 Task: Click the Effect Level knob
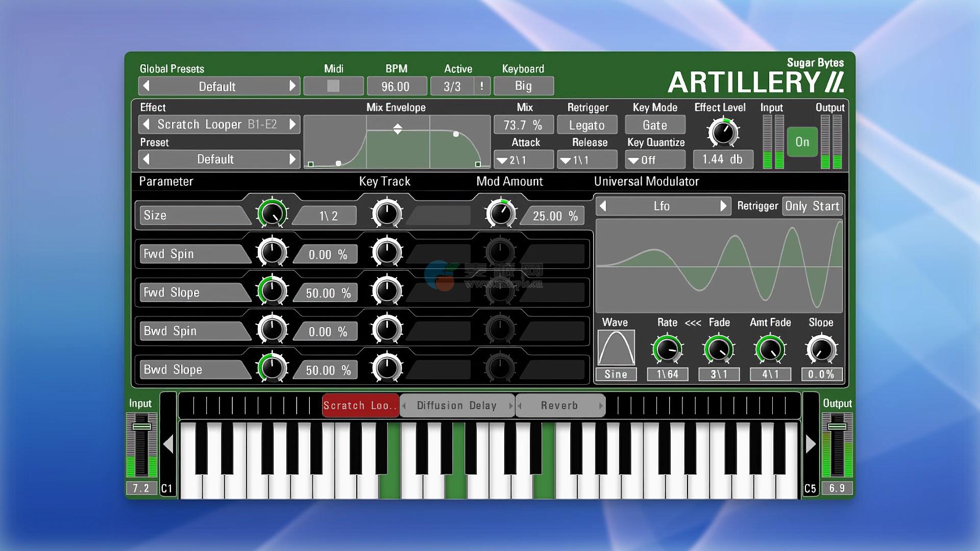point(722,133)
